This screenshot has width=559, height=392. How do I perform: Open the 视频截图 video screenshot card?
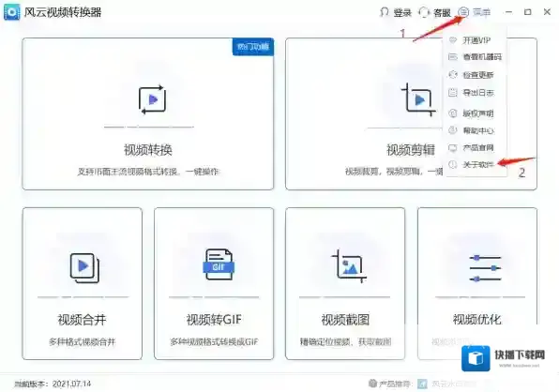(345, 283)
